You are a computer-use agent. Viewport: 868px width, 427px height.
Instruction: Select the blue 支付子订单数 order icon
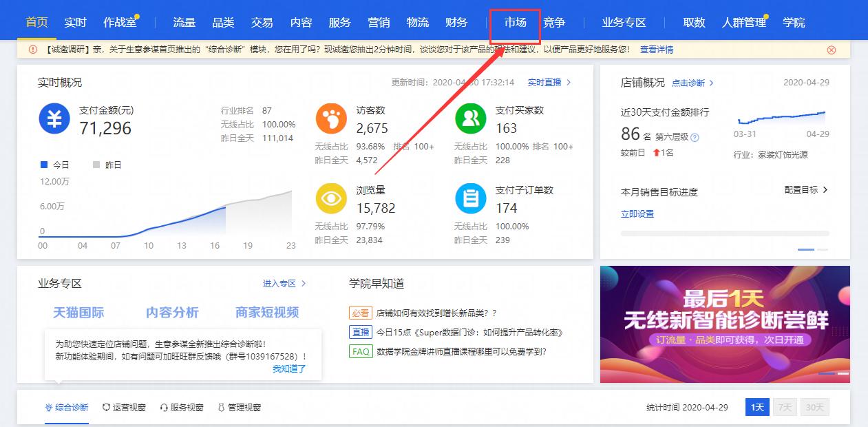(469, 197)
